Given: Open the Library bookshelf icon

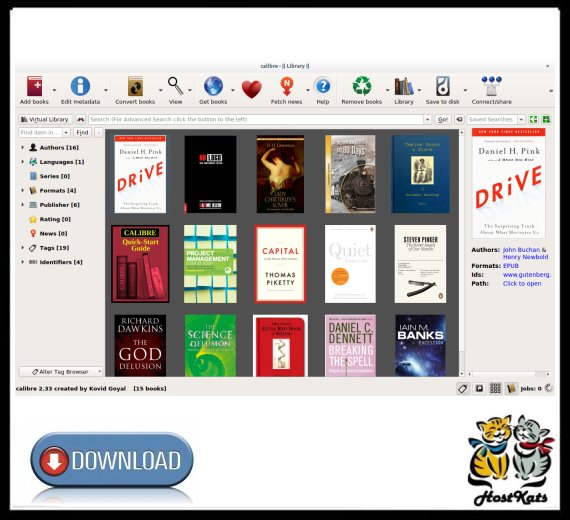Looking at the screenshot, I should [404, 86].
